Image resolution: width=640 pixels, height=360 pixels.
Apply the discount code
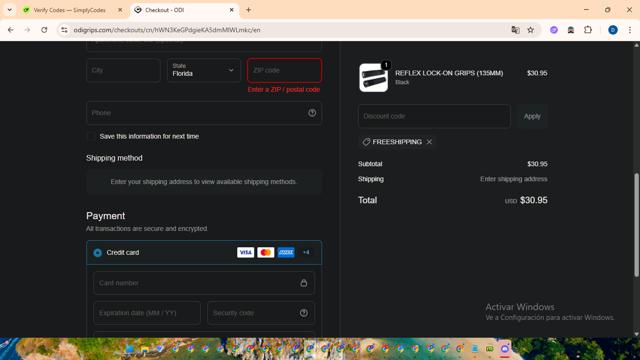point(532,116)
